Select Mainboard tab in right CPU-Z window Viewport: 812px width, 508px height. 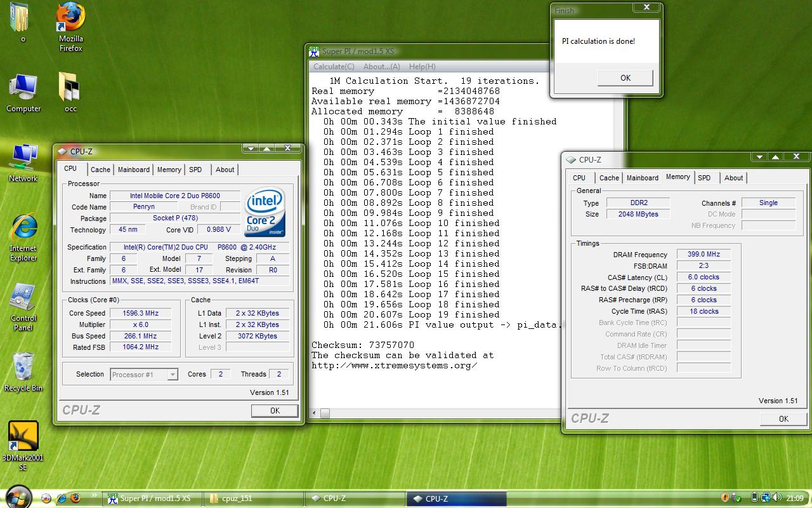[643, 178]
